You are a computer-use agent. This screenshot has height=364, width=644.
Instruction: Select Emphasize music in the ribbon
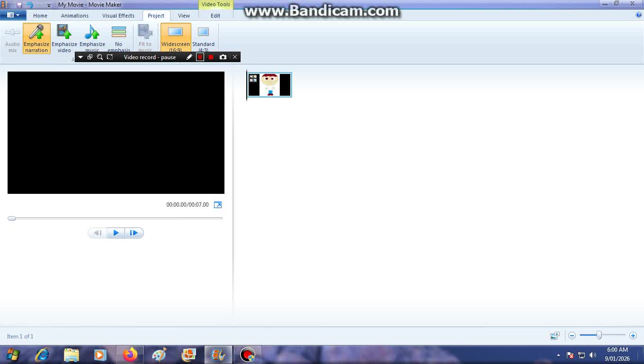[92, 38]
